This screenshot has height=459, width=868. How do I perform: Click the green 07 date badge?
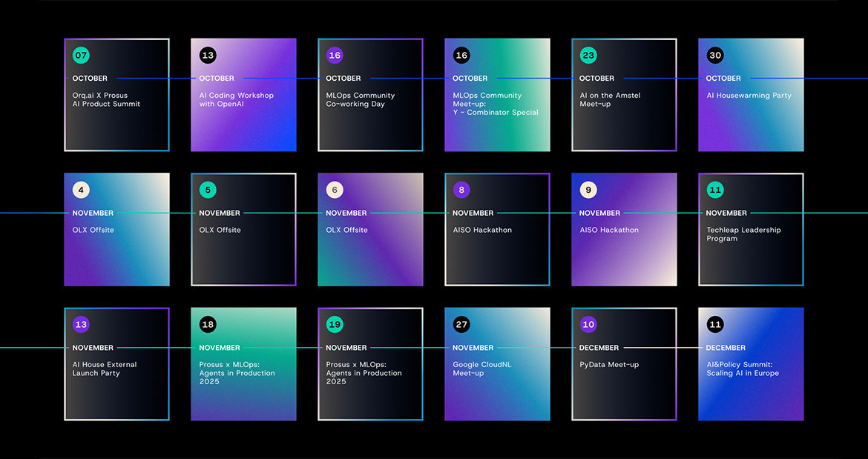click(80, 56)
